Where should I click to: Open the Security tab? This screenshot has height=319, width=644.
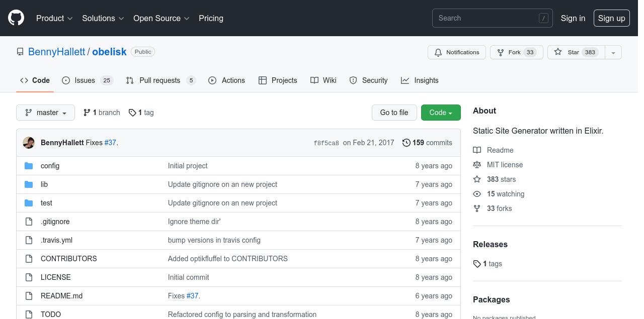click(x=368, y=80)
